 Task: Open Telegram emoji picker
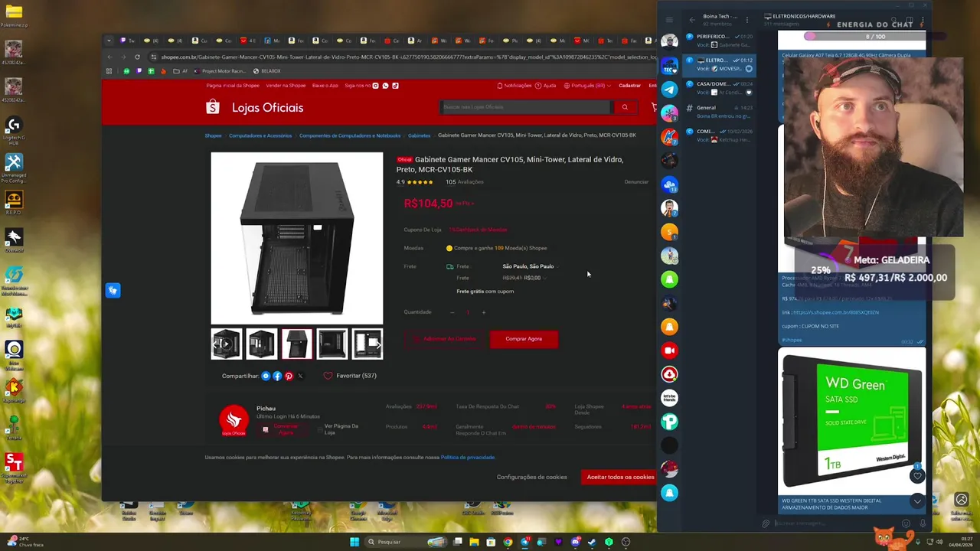[906, 523]
